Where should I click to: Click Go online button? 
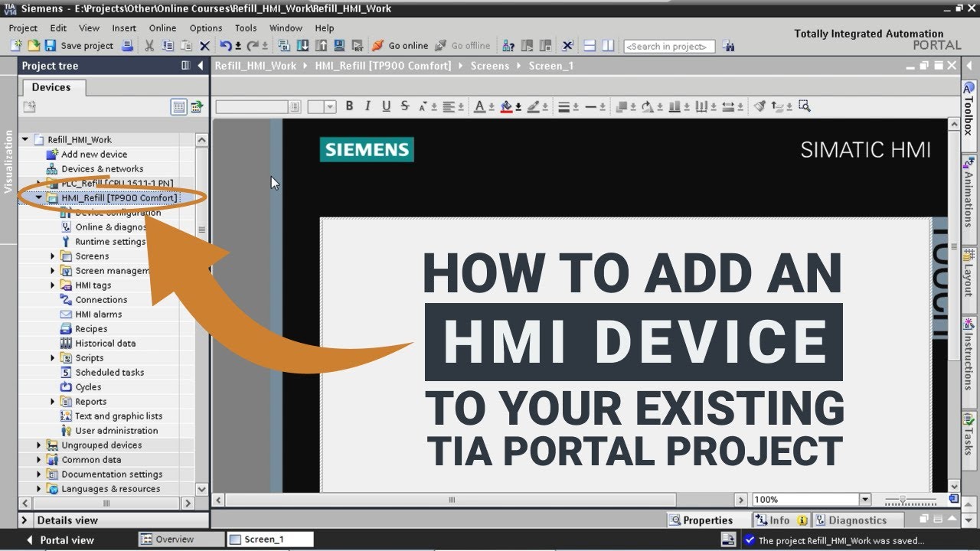point(400,46)
